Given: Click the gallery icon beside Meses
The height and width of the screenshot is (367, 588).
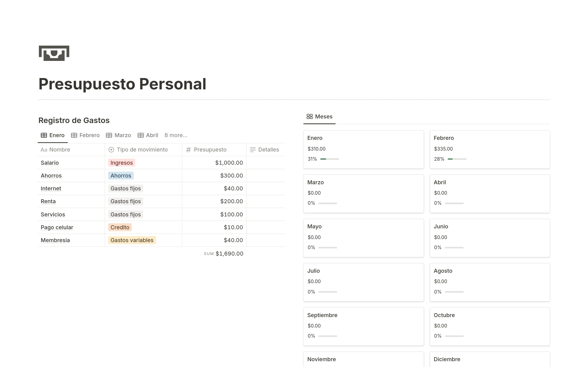Looking at the screenshot, I should (x=309, y=116).
